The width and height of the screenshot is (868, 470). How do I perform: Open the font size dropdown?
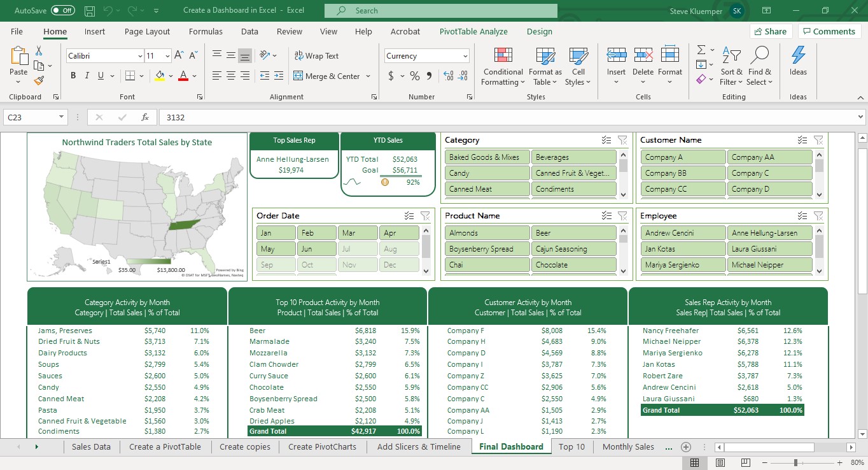pos(167,56)
